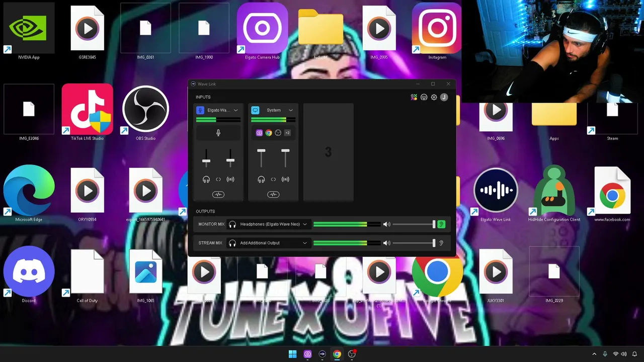Open the Windows Start menu

coord(292,354)
